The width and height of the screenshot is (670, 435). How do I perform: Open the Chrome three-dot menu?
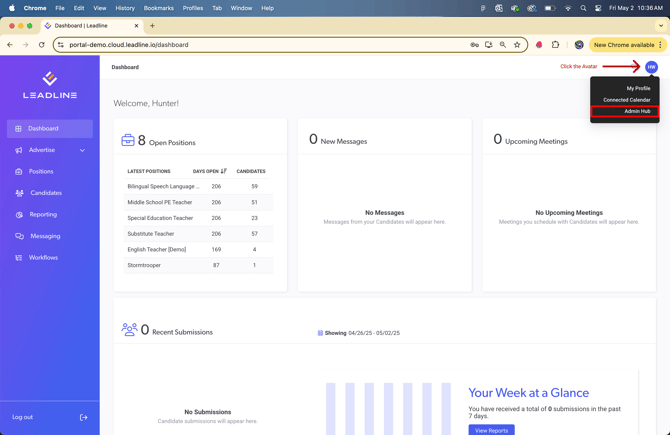(661, 44)
